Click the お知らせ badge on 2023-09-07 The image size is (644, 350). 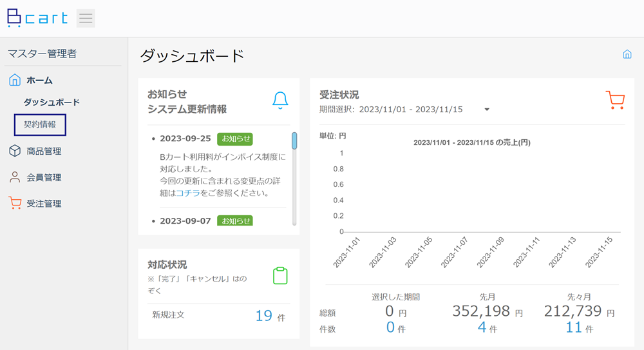(x=235, y=221)
